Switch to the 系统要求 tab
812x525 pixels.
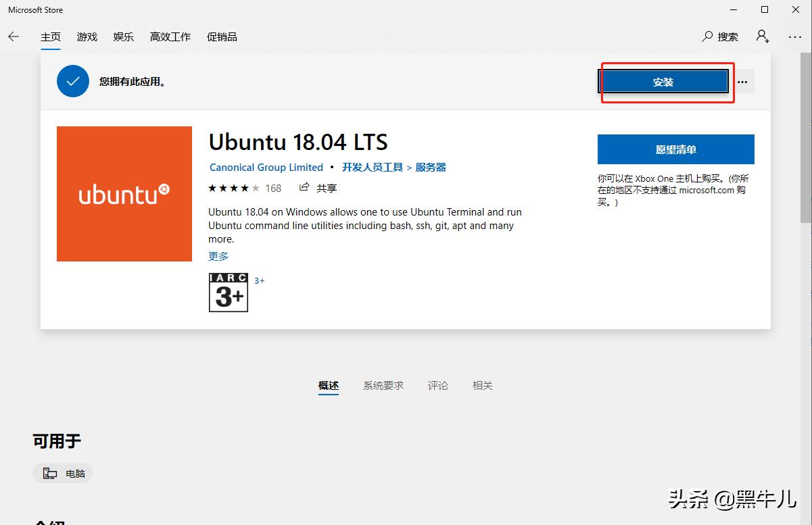click(x=383, y=385)
